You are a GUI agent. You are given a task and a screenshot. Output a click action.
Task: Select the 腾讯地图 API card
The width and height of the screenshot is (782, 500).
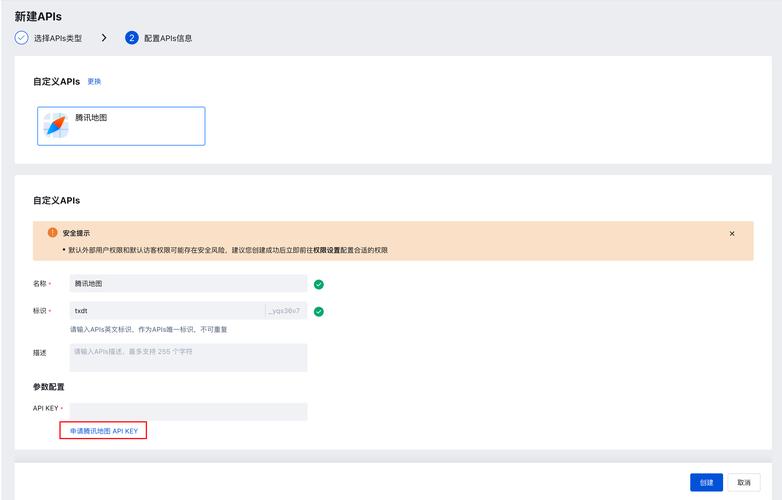pos(121,126)
